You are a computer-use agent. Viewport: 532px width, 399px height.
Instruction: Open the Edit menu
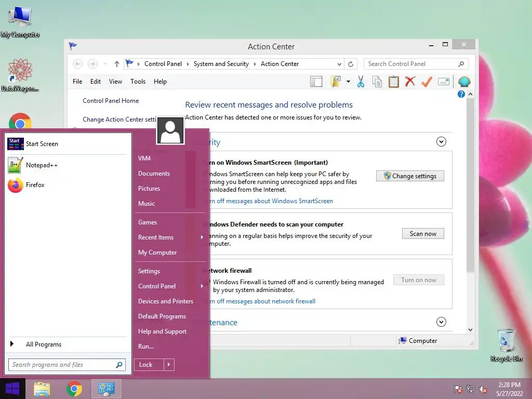[96, 82]
